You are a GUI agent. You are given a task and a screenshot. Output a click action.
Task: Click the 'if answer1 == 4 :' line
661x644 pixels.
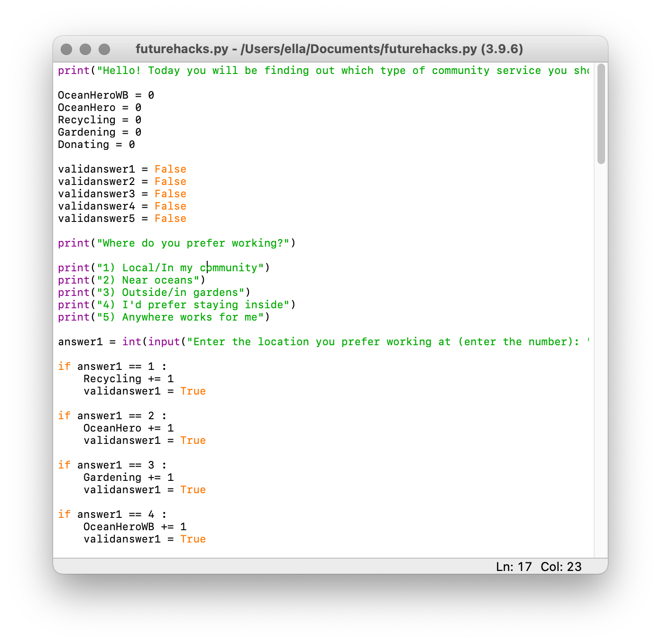(x=112, y=515)
